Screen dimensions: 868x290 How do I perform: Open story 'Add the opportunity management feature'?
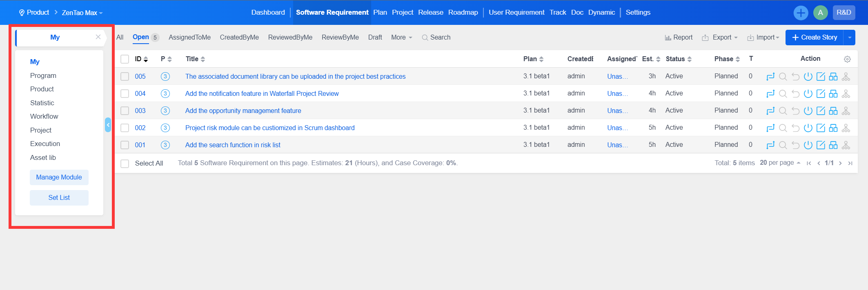click(x=243, y=111)
